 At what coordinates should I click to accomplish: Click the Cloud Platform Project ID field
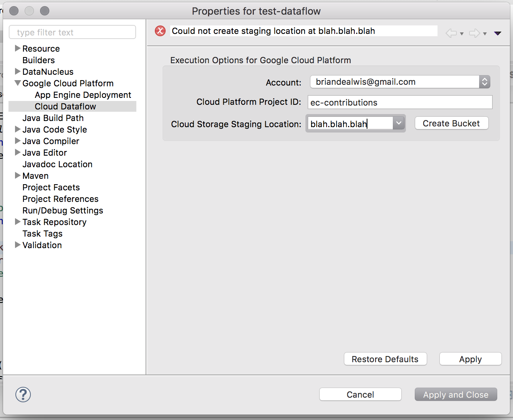(x=399, y=102)
